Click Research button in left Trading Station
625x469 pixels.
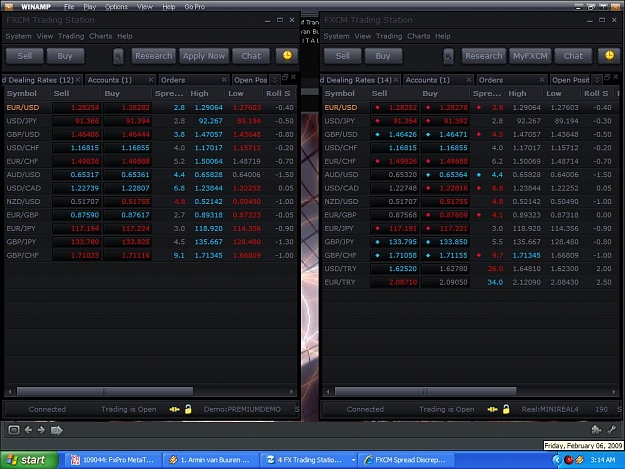(x=154, y=56)
